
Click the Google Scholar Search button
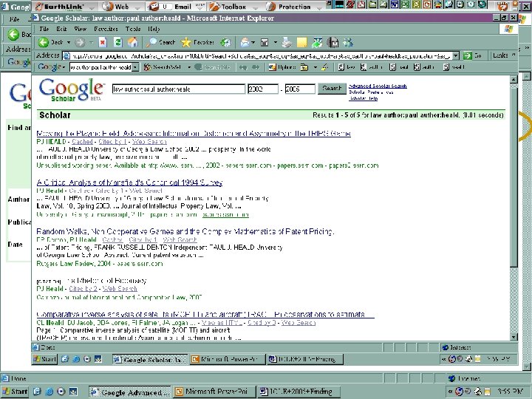tap(332, 89)
